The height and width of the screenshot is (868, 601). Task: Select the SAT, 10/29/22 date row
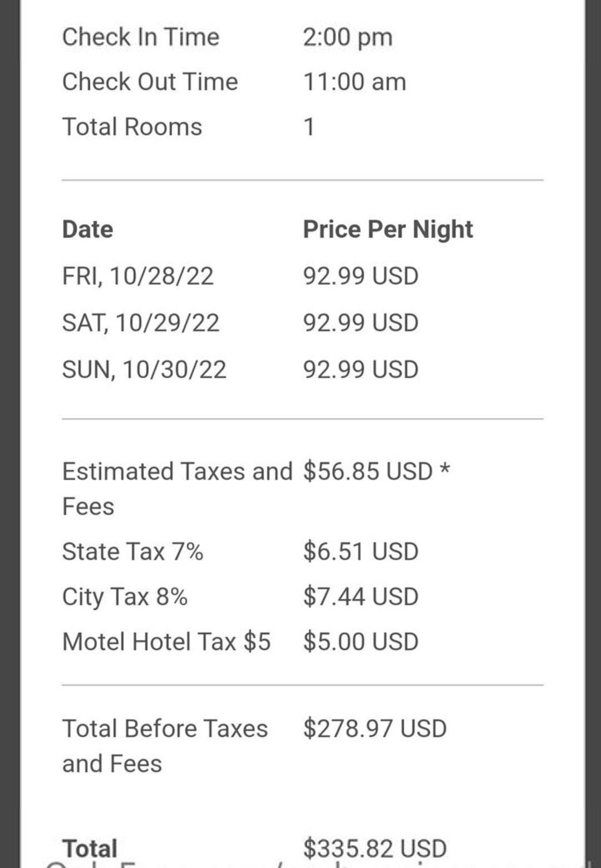click(141, 323)
